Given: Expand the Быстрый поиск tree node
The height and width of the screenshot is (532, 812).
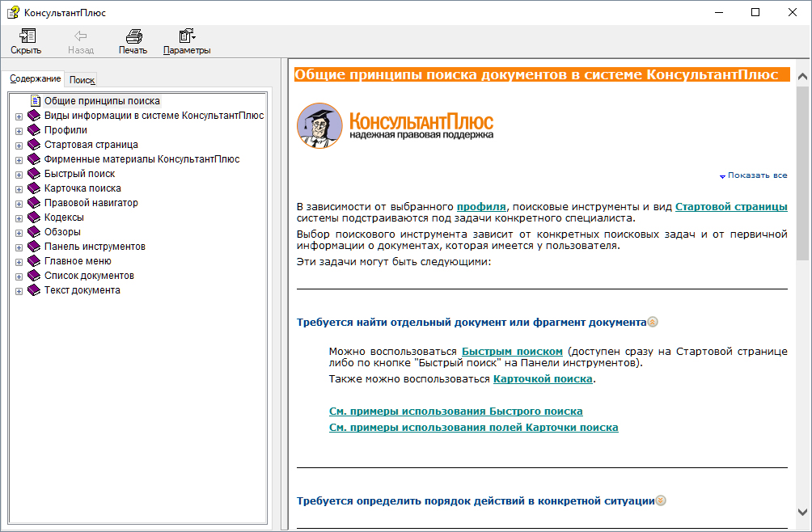Looking at the screenshot, I should pos(19,175).
